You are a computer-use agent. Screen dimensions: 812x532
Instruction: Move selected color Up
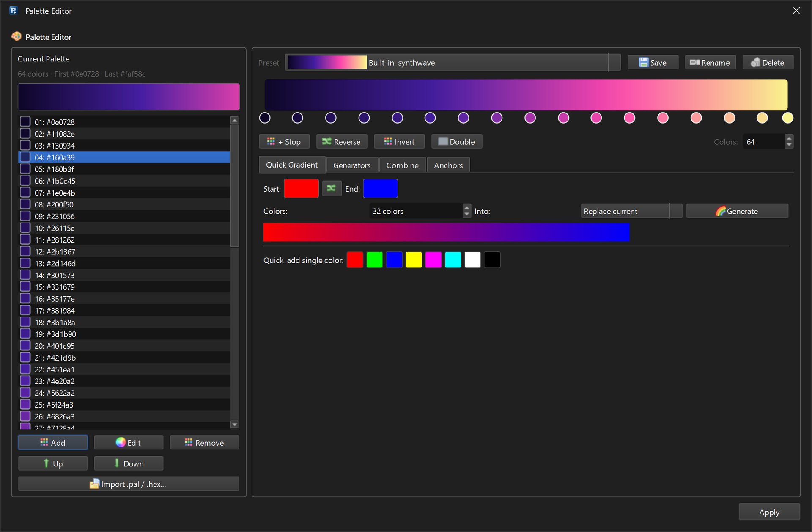point(53,463)
